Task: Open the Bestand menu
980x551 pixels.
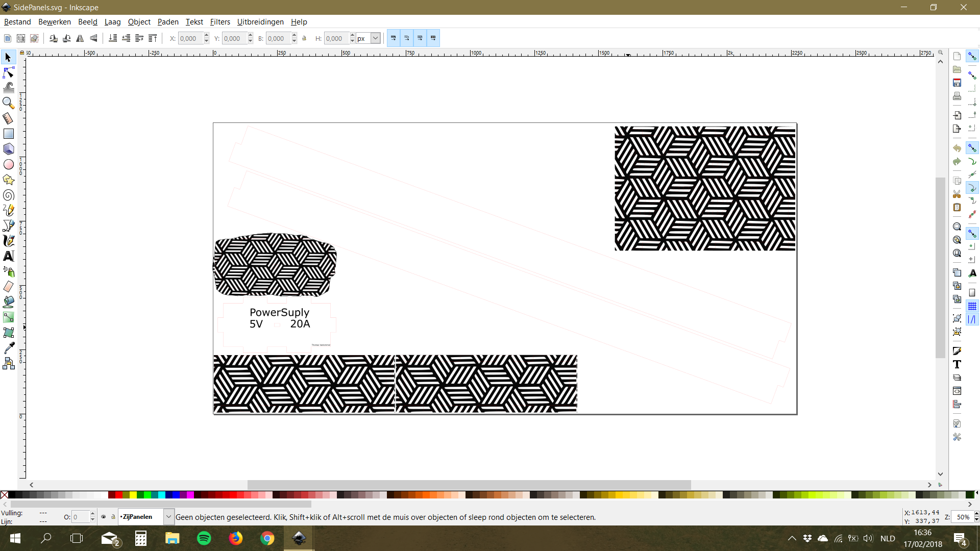Action: pos(17,21)
